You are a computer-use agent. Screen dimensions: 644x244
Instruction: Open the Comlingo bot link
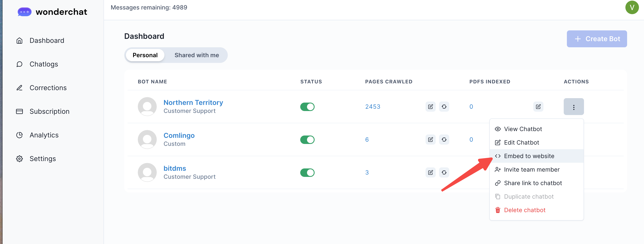pyautogui.click(x=179, y=135)
